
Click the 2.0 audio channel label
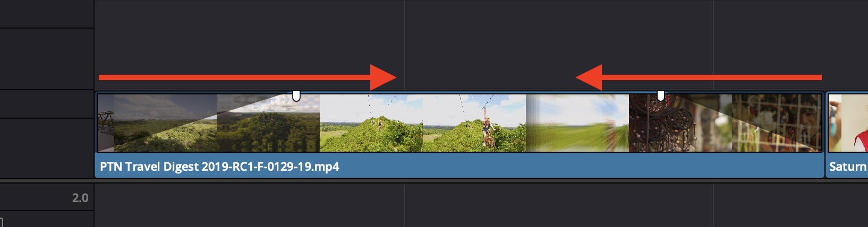(80, 198)
